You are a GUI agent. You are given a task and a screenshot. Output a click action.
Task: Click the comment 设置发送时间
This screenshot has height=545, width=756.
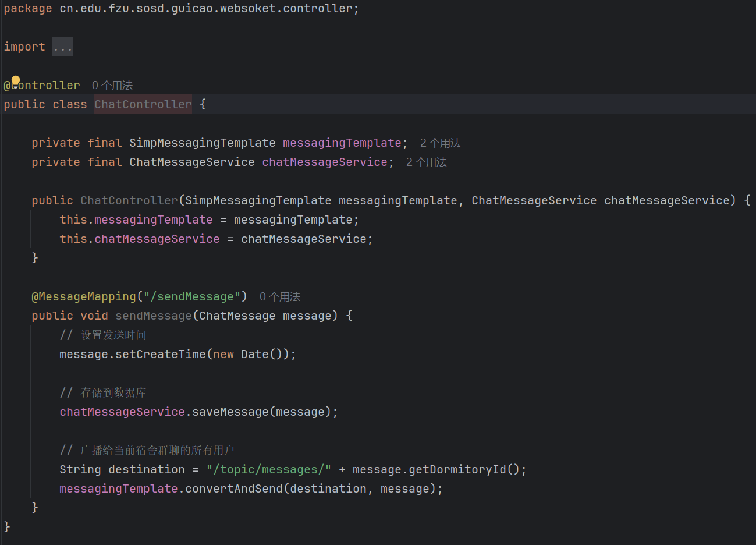[113, 335]
